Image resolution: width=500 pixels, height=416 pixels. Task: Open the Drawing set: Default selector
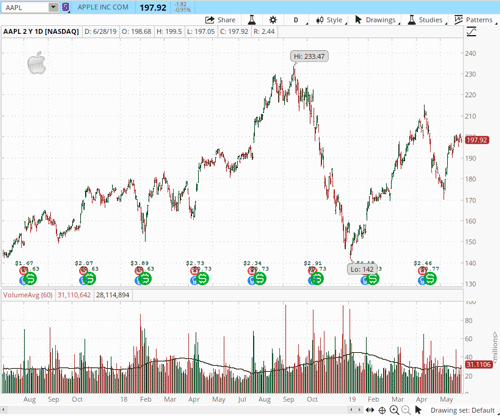pyautogui.click(x=462, y=410)
